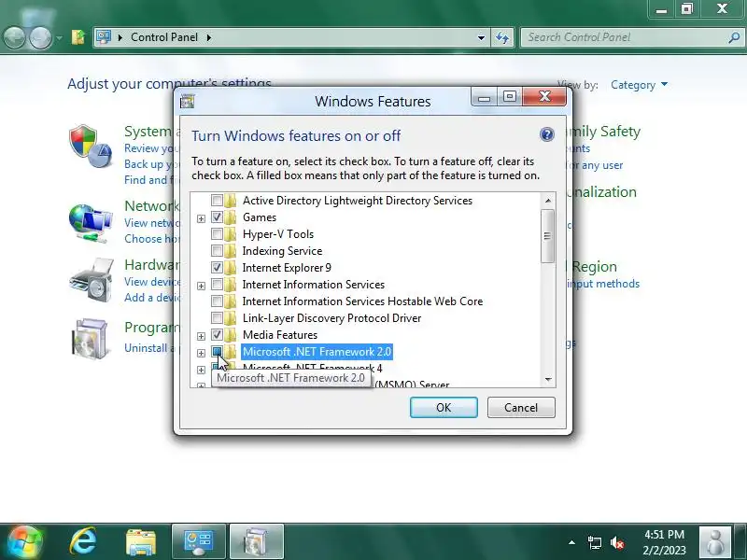Check Internet Information Services checkbox

click(217, 285)
